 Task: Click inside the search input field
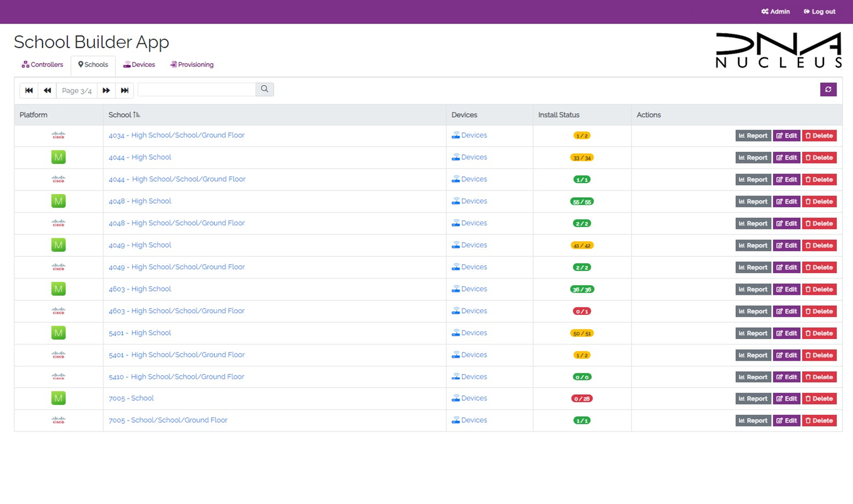coord(196,89)
